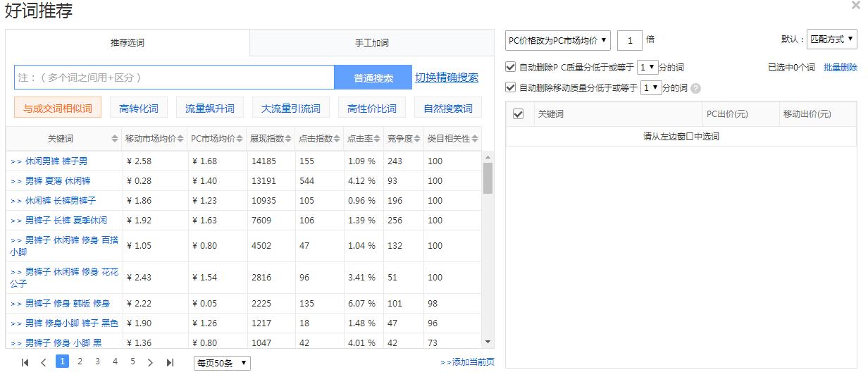Viewport: 868px width, 377px height.
Task: Add keyword 男裤子 休闲裤 修身 百搭 小脚
Action: 64,246
